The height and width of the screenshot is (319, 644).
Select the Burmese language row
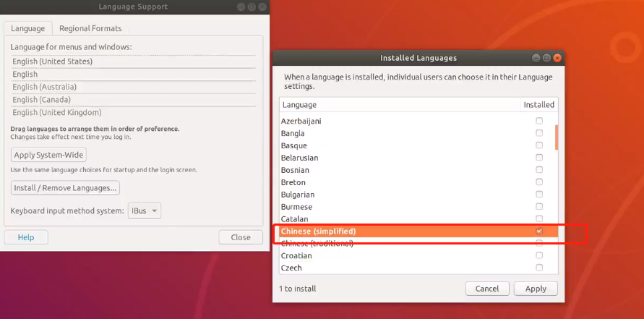[418, 206]
